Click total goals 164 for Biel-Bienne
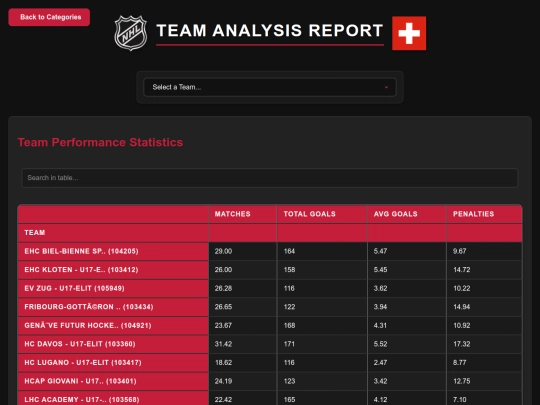Viewport: 540px width, 405px height. [x=289, y=251]
